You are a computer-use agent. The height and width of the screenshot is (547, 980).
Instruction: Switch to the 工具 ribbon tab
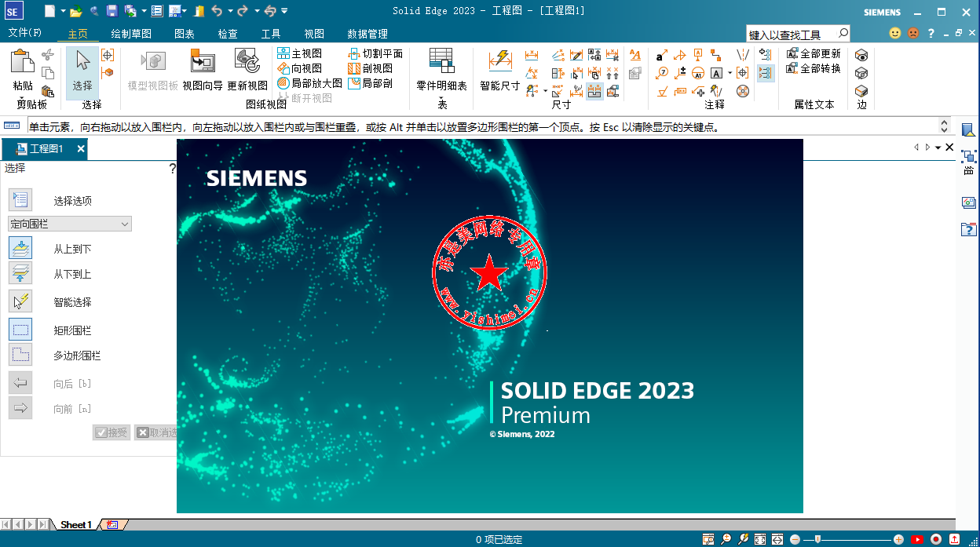click(271, 34)
